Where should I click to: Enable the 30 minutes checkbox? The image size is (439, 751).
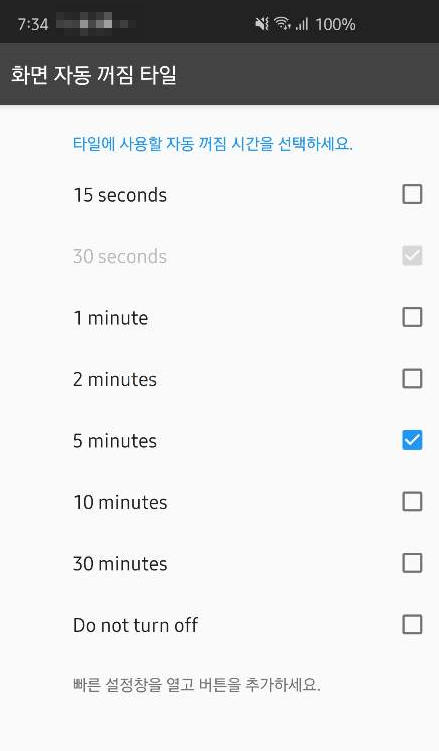click(412, 563)
